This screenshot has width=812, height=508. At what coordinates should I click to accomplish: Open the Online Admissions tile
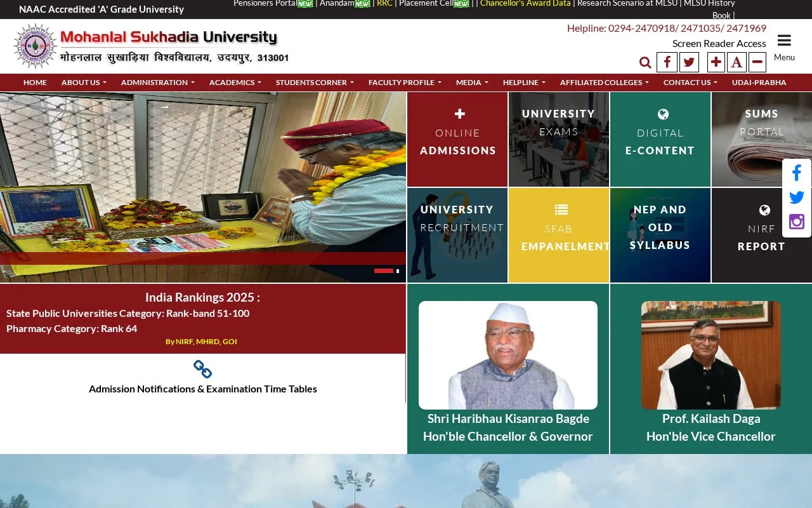pyautogui.click(x=457, y=140)
